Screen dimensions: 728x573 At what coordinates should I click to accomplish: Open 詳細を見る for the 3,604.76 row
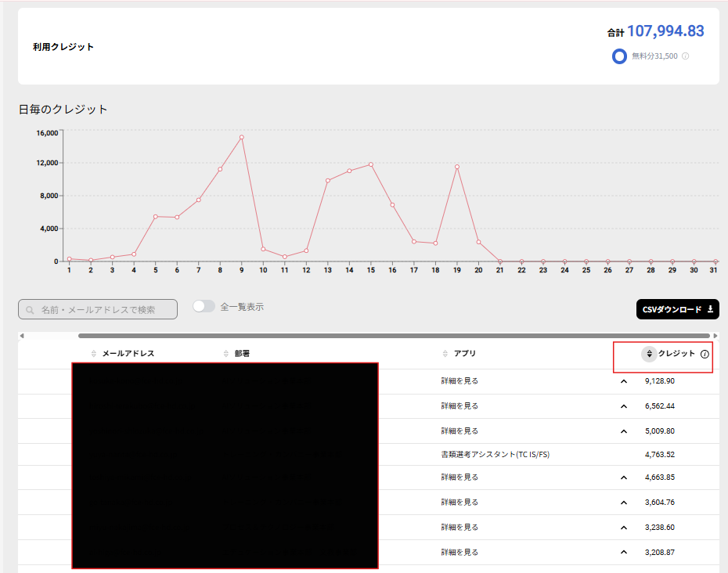(460, 503)
